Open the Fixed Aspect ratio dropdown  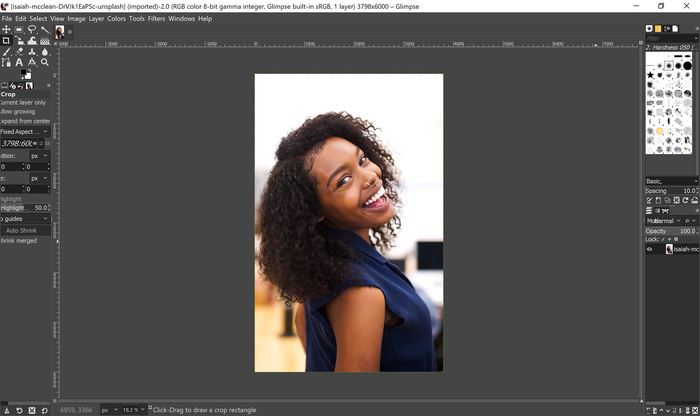24,132
